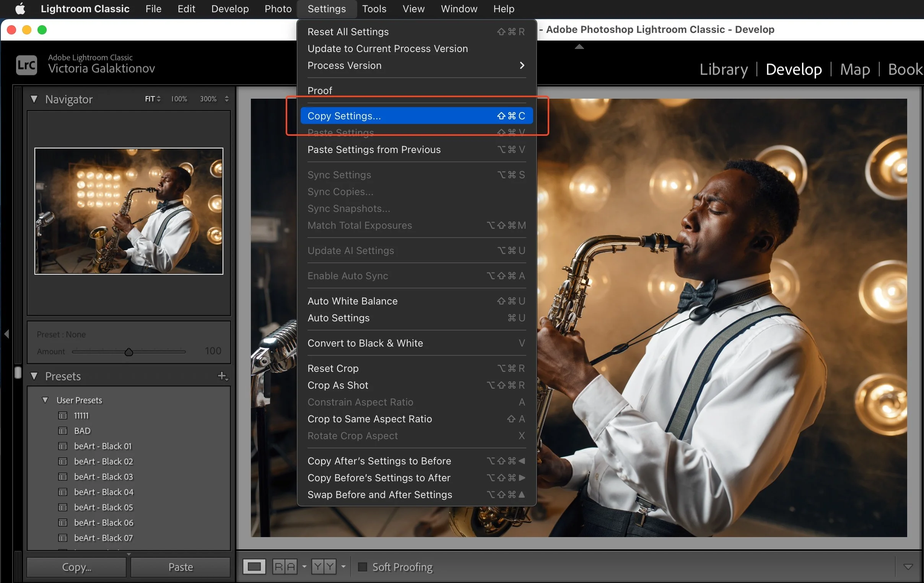Collapse the Navigator panel disclosure triangle

point(34,99)
